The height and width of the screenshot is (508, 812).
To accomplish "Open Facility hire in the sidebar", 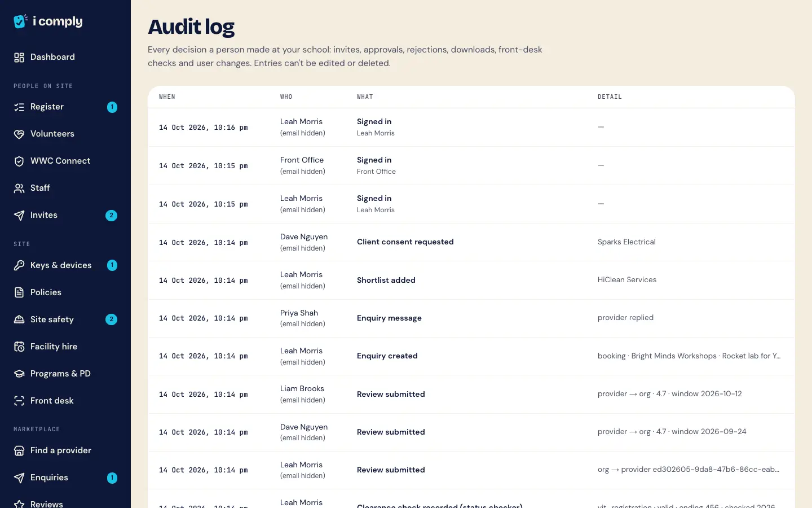I will pyautogui.click(x=65, y=347).
